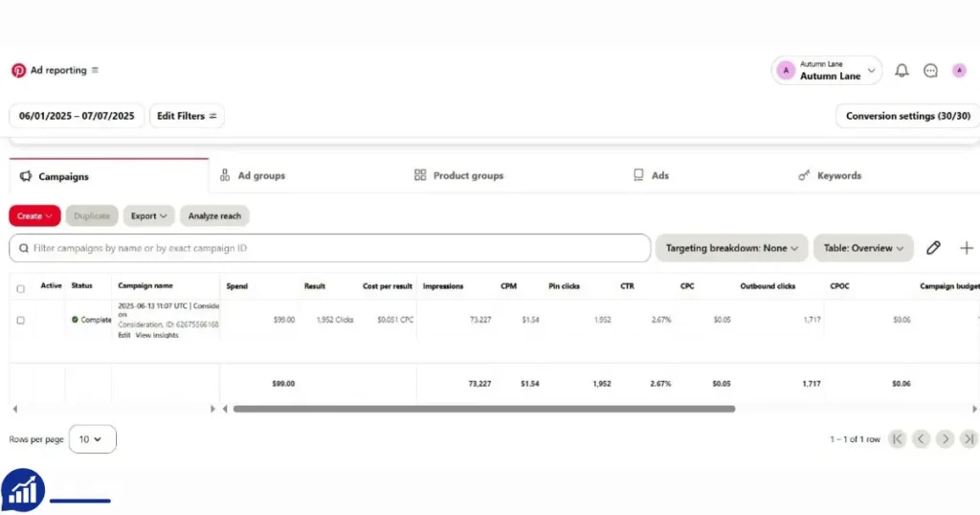Screen dimensions: 980x515
Task: Click the campaign's Edit link
Action: (x=124, y=335)
